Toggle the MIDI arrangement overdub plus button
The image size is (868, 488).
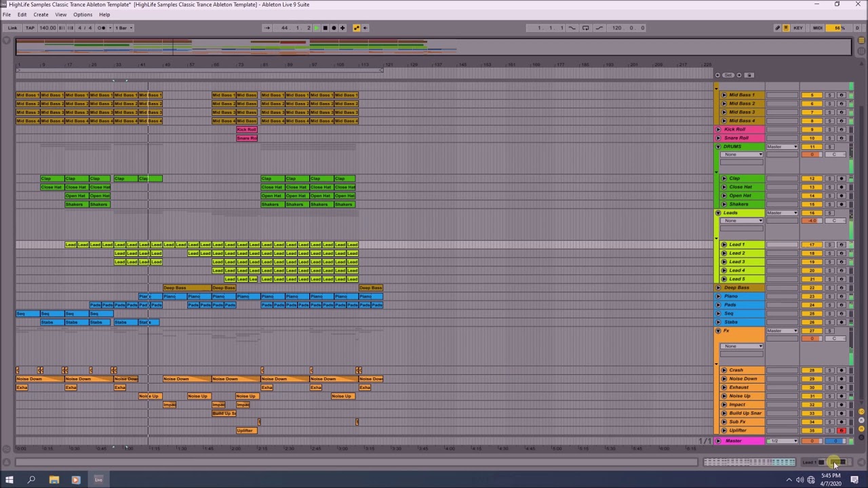point(342,28)
